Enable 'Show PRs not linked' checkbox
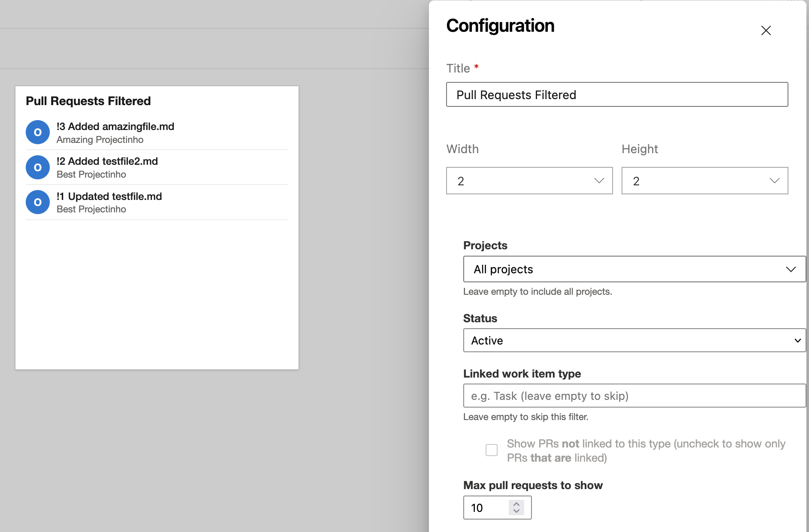 coord(492,450)
